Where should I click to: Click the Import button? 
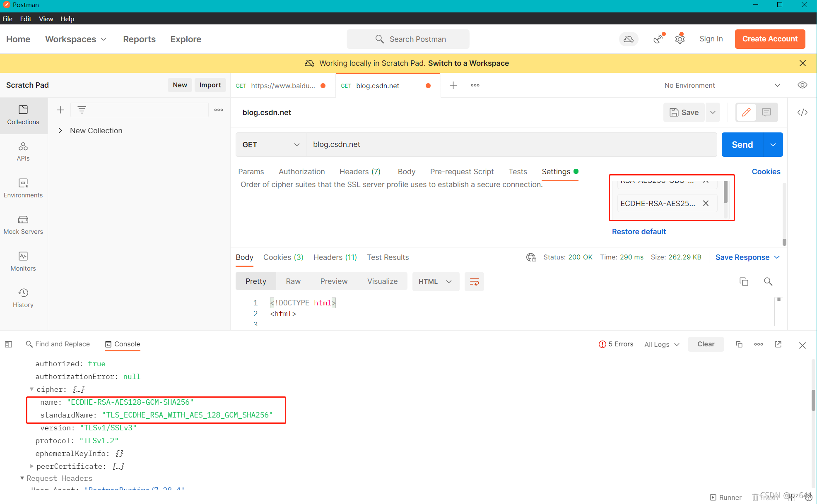pos(210,85)
